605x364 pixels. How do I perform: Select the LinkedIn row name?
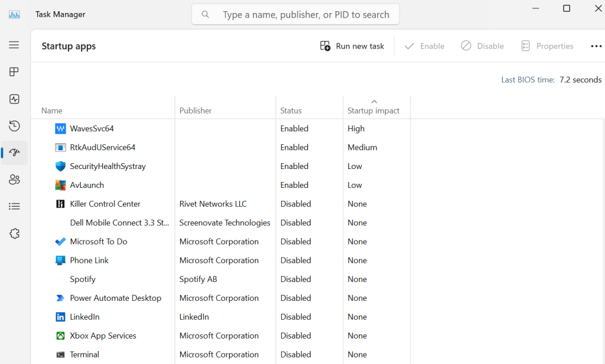click(84, 317)
